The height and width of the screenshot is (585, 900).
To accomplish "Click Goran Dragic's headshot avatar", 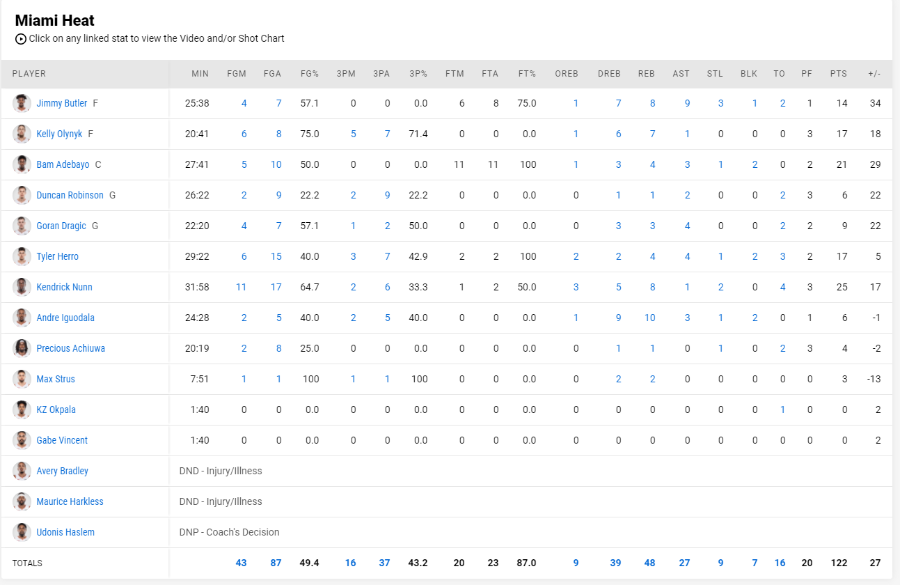I will (22, 226).
